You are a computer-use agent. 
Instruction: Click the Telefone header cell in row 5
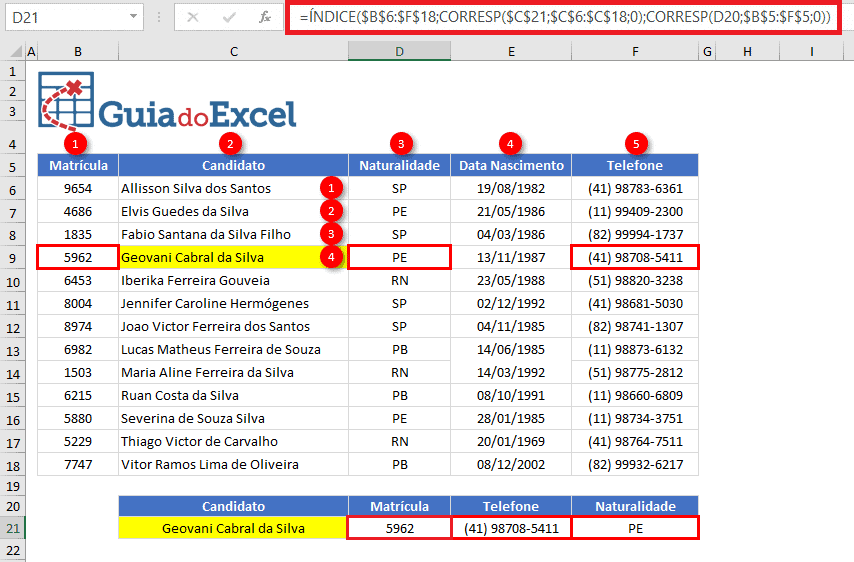[x=635, y=166]
